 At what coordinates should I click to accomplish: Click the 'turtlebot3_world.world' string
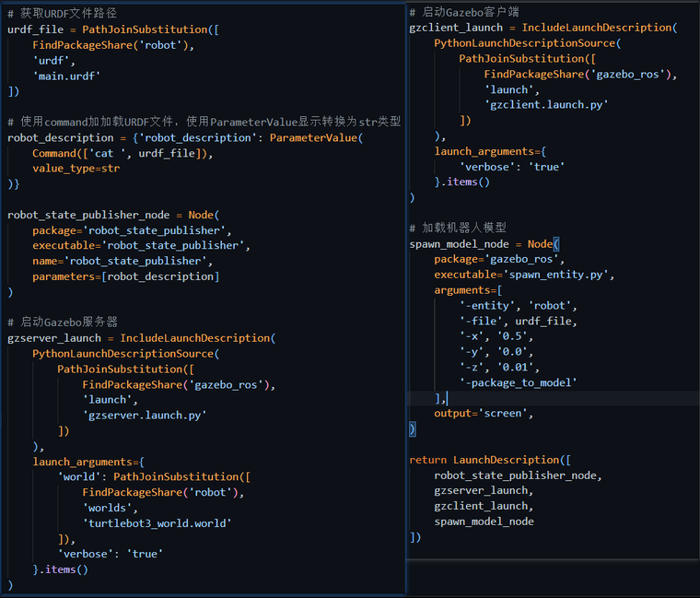(x=157, y=522)
